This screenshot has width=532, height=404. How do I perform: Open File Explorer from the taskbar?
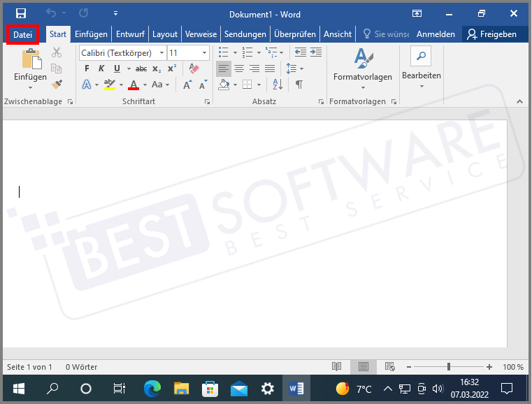(x=181, y=389)
